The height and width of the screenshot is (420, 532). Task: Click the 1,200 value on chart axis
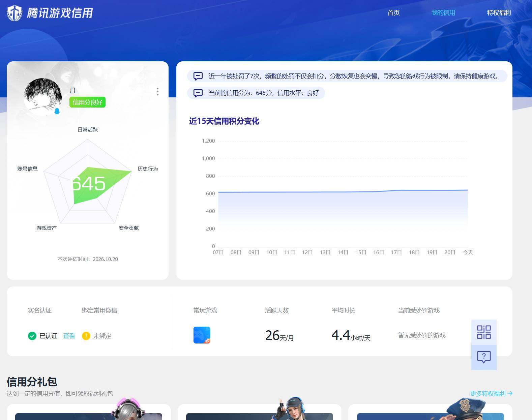click(x=208, y=141)
